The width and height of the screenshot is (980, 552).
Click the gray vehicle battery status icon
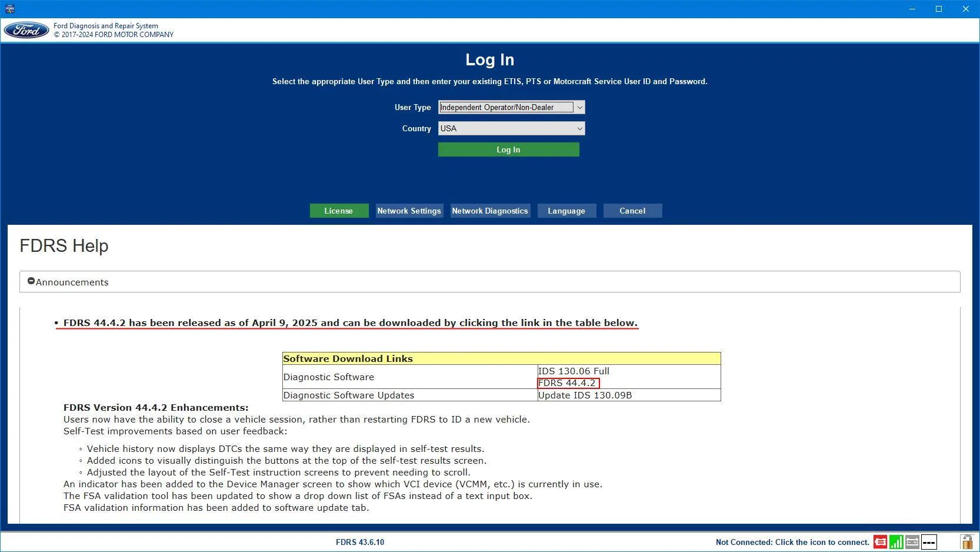click(x=912, y=542)
